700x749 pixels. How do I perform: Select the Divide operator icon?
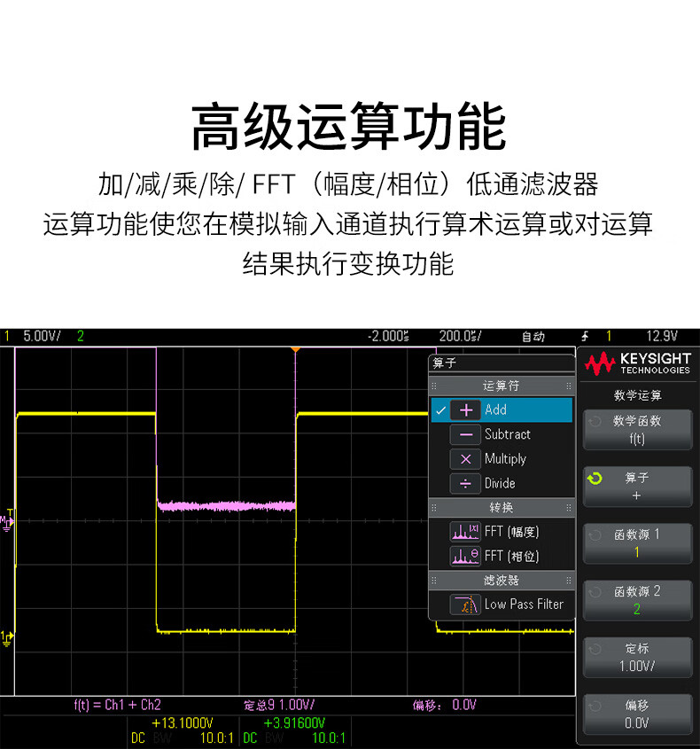pos(465,483)
